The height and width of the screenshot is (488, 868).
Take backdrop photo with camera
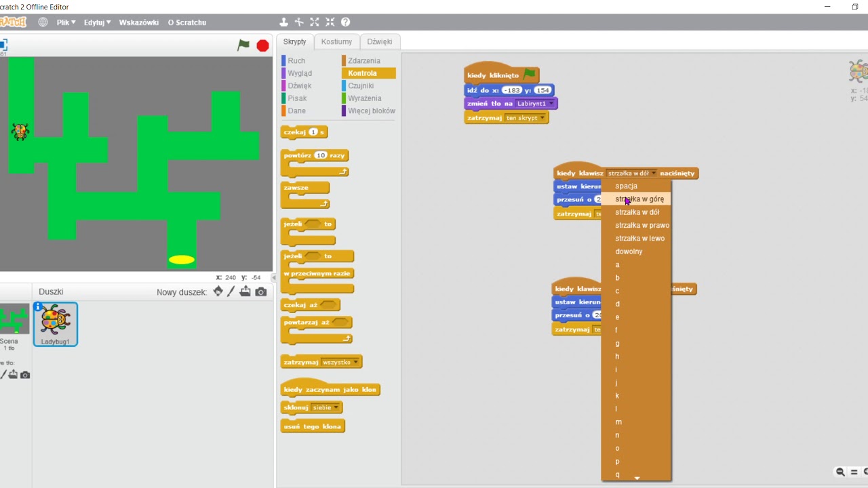click(25, 375)
